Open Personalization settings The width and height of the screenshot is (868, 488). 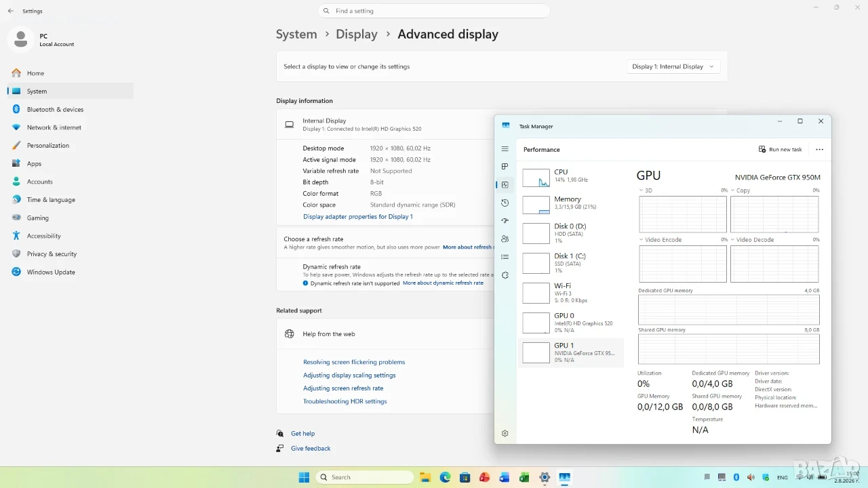pyautogui.click(x=71, y=145)
